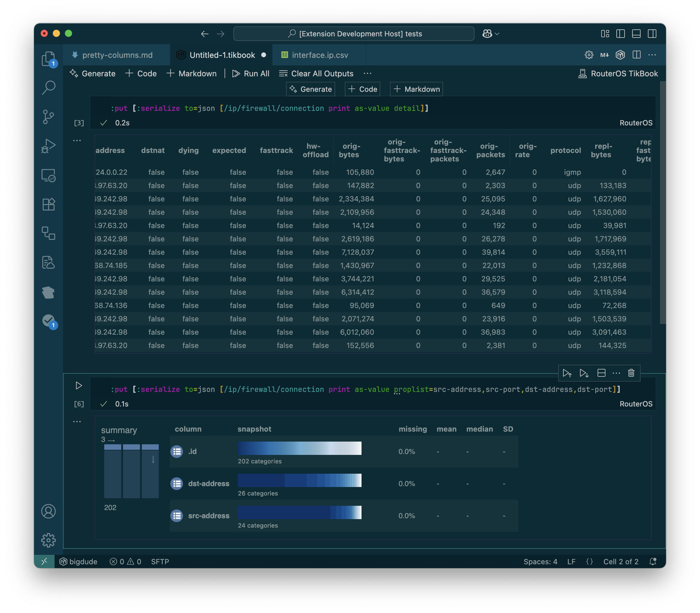The image size is (700, 613).
Task: Open notebook toolbar overflow ellipsis menu
Action: [367, 74]
